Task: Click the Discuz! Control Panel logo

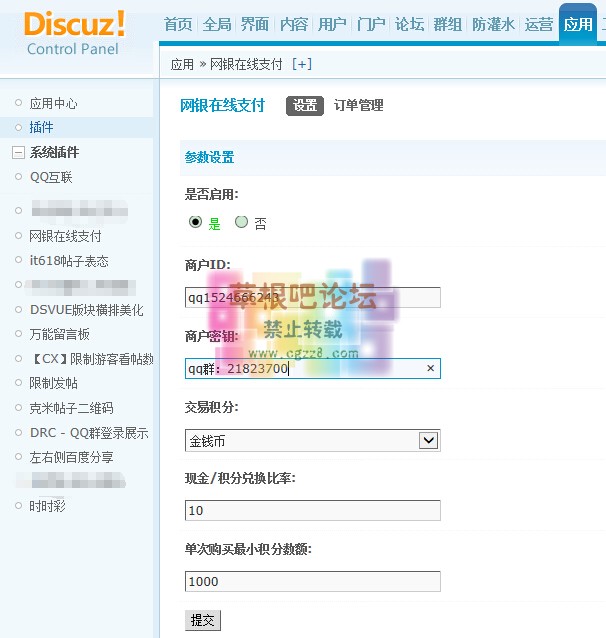Action: [x=74, y=33]
